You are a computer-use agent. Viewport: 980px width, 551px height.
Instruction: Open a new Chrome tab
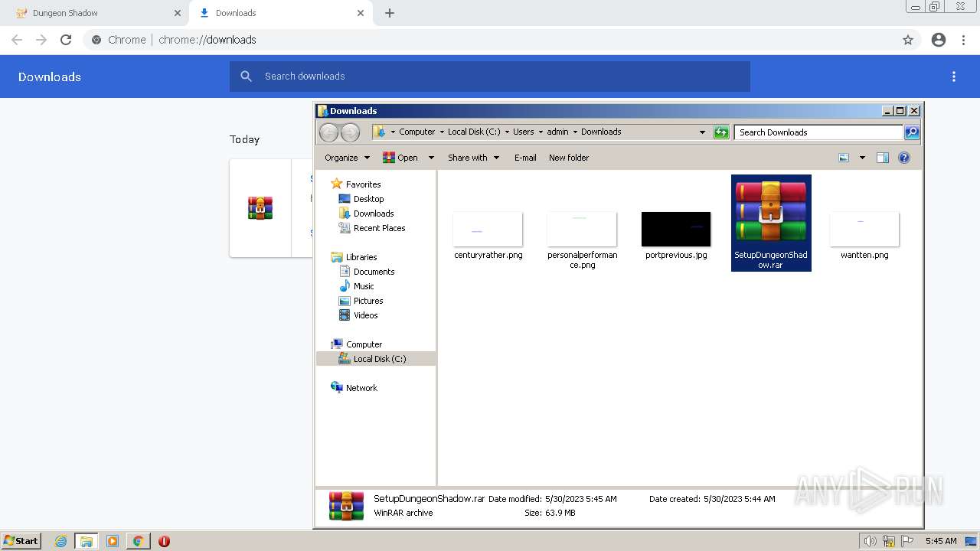390,13
